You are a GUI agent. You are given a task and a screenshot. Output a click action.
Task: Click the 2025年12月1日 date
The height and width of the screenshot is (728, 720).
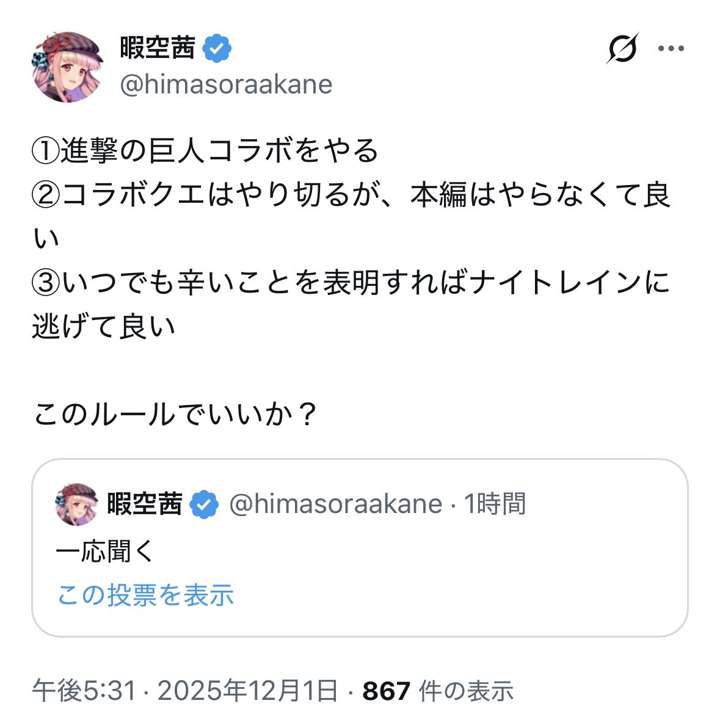(247, 691)
